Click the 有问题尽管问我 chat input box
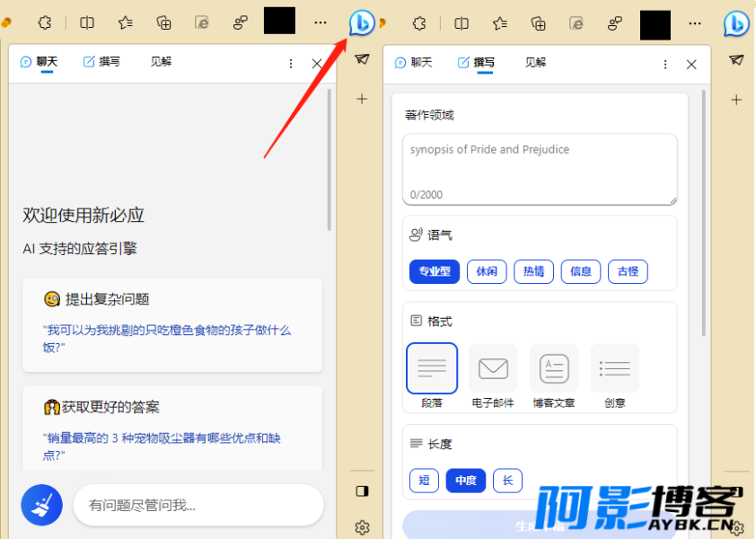This screenshot has height=539, width=756. tap(198, 505)
